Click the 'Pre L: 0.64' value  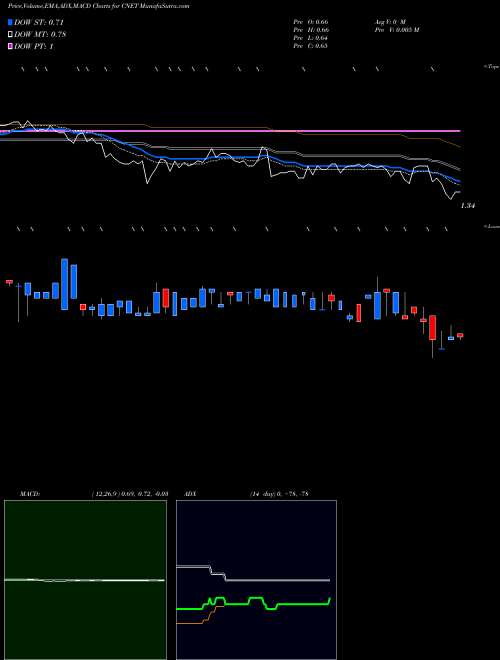[311, 38]
